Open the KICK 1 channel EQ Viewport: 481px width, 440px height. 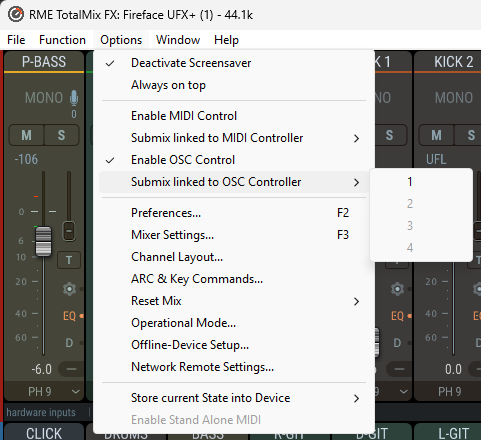point(397,316)
